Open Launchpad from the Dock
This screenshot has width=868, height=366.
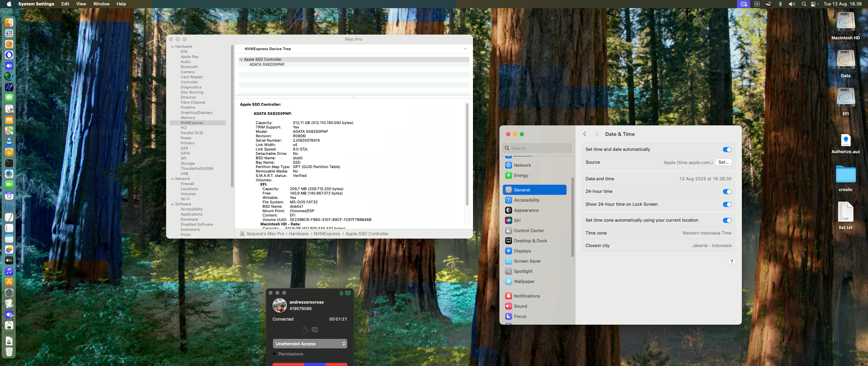pyautogui.click(x=9, y=33)
